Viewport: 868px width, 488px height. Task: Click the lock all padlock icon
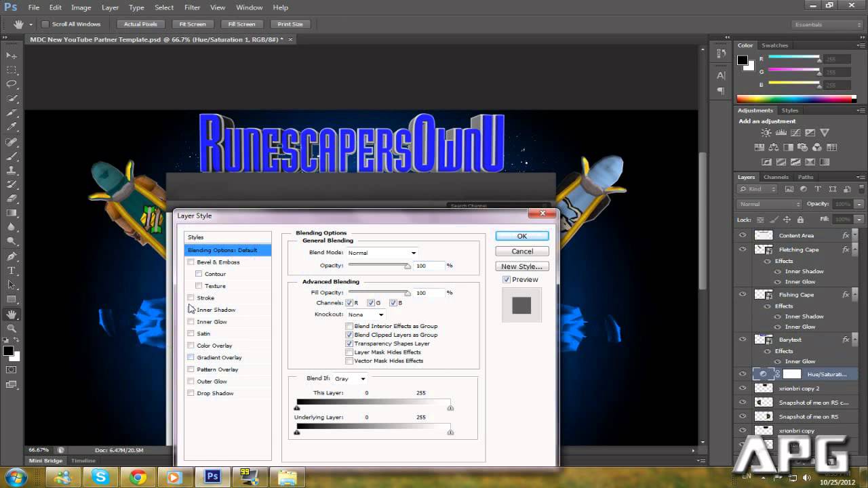[800, 220]
